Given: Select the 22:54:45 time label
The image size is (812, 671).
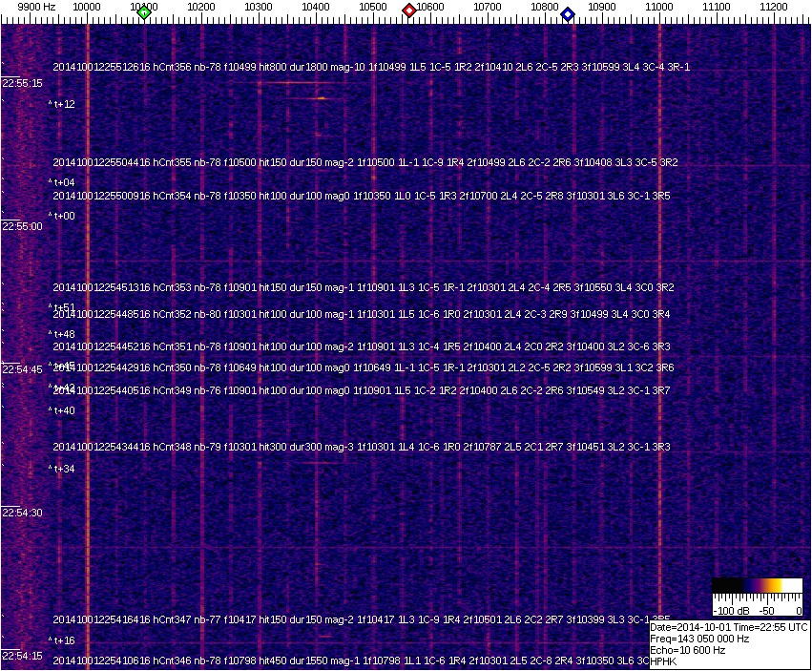Looking at the screenshot, I should coord(22,369).
